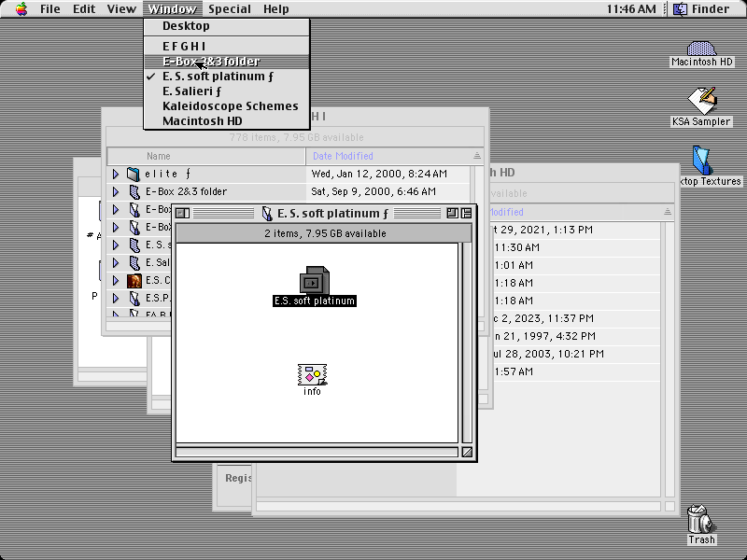Sort by Name column in E F G H I window
The height and width of the screenshot is (560, 747).
205,156
